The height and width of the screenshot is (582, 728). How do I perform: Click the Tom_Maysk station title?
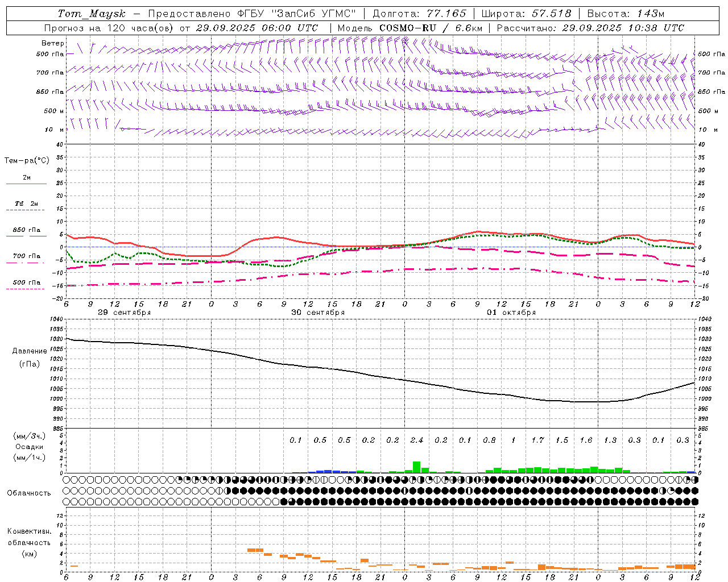(x=92, y=14)
